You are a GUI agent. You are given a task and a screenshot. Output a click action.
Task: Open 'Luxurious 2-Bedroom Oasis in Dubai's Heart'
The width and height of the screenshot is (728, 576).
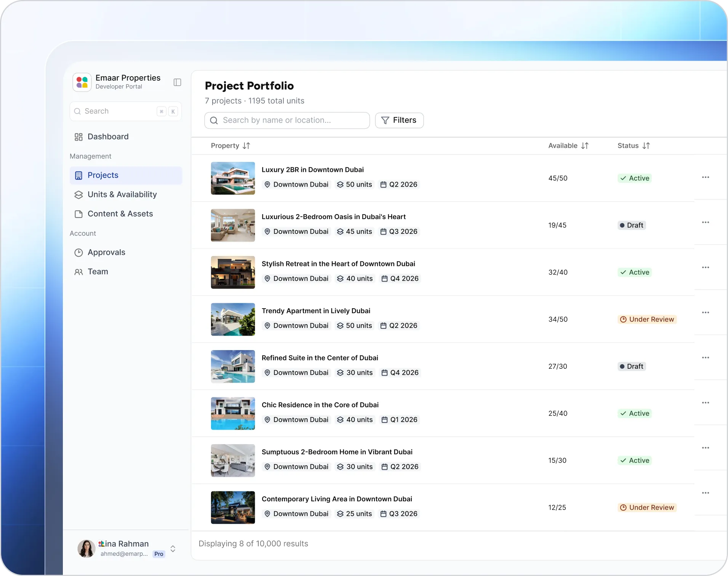(333, 217)
